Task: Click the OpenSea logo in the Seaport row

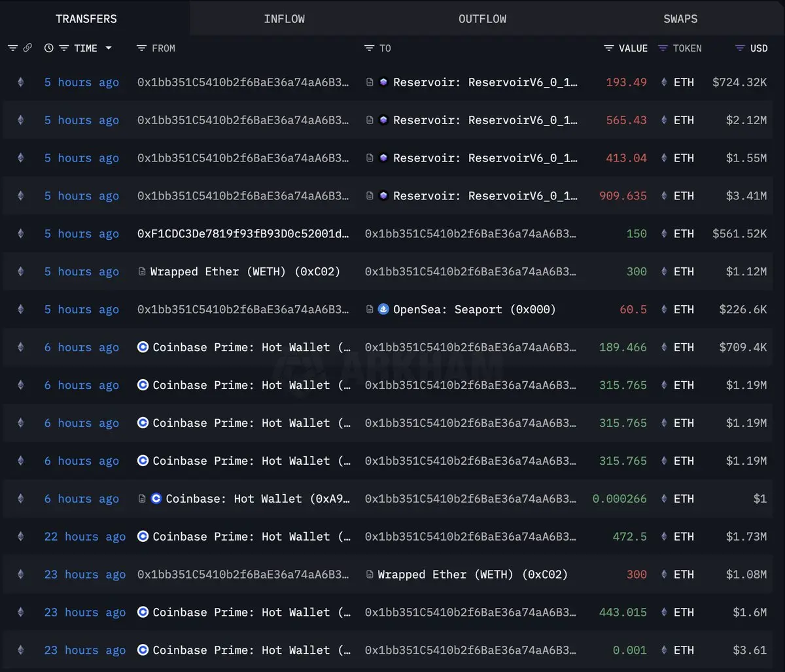Action: pyautogui.click(x=383, y=309)
